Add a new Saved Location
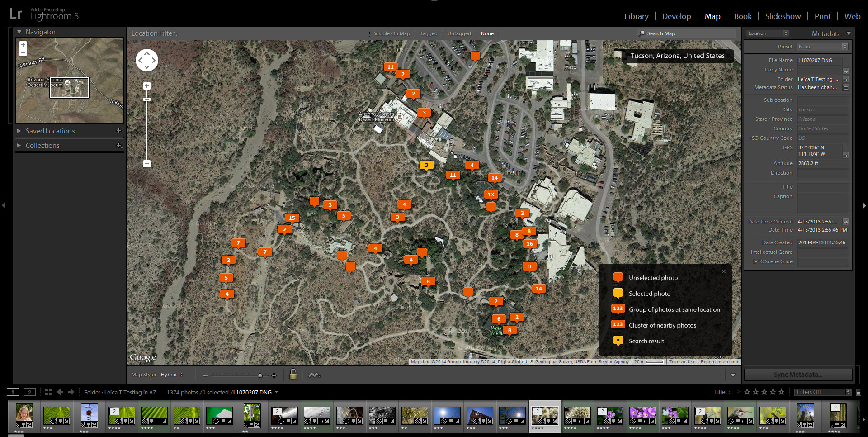868x437 pixels. (x=119, y=131)
